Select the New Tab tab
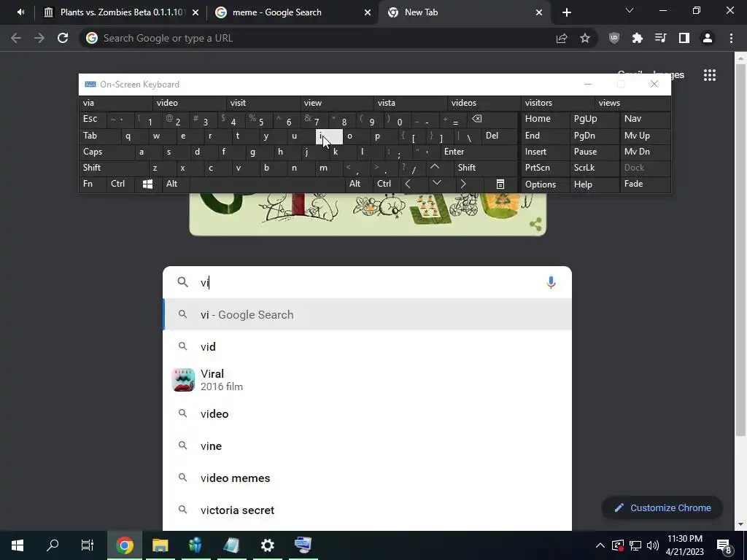 coord(465,12)
